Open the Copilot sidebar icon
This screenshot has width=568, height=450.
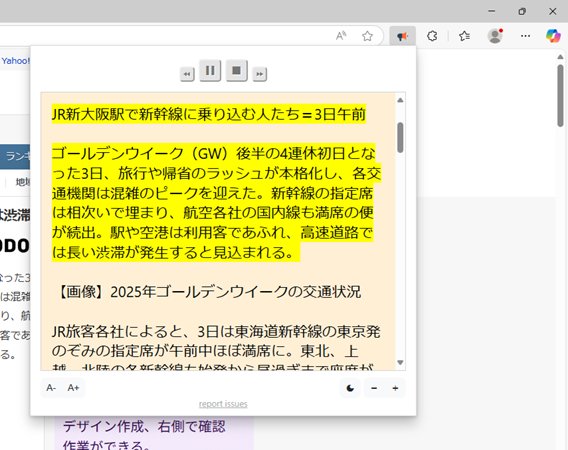553,36
